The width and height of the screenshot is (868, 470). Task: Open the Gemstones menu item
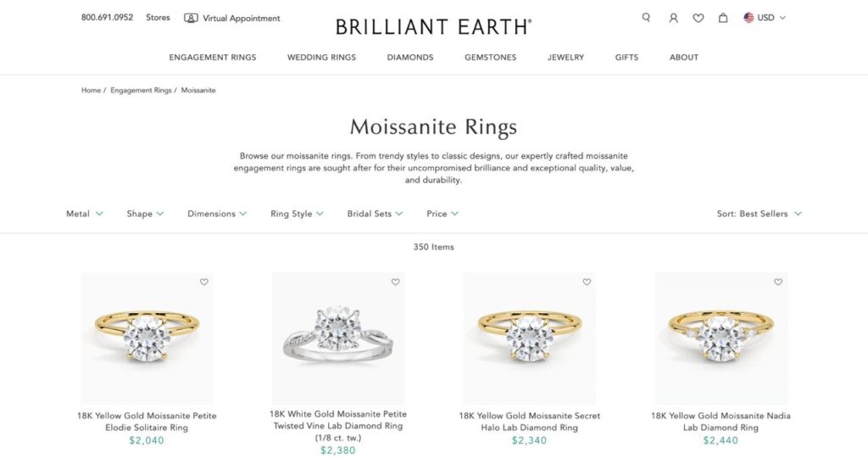491,57
